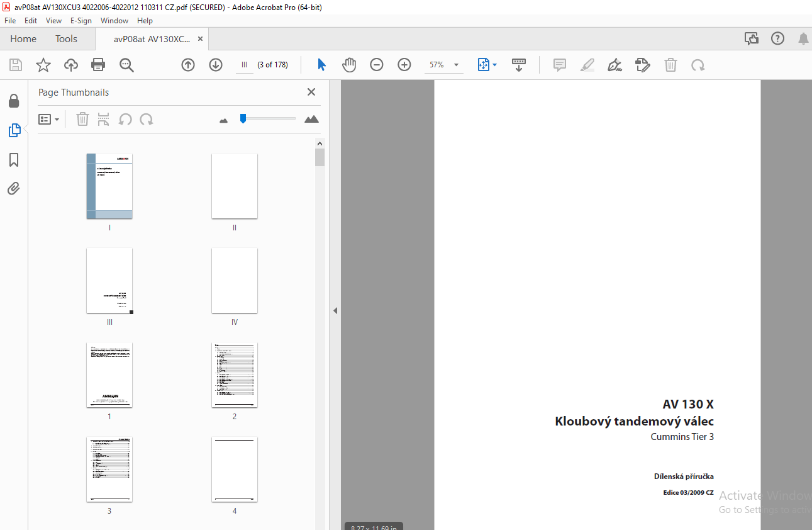Image resolution: width=812 pixels, height=530 pixels.
Task: Click the toolbar rotate clockwise icon
Action: (698, 65)
